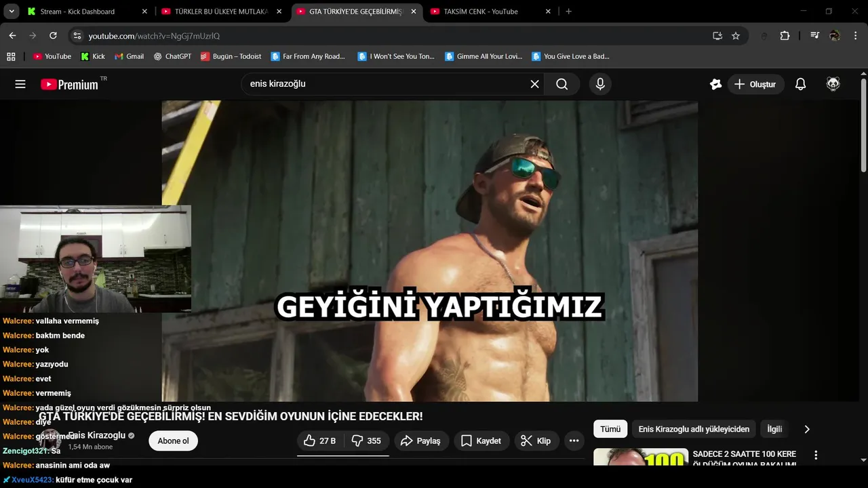Open the account avatar menu
868x488 pixels.
[x=833, y=84]
